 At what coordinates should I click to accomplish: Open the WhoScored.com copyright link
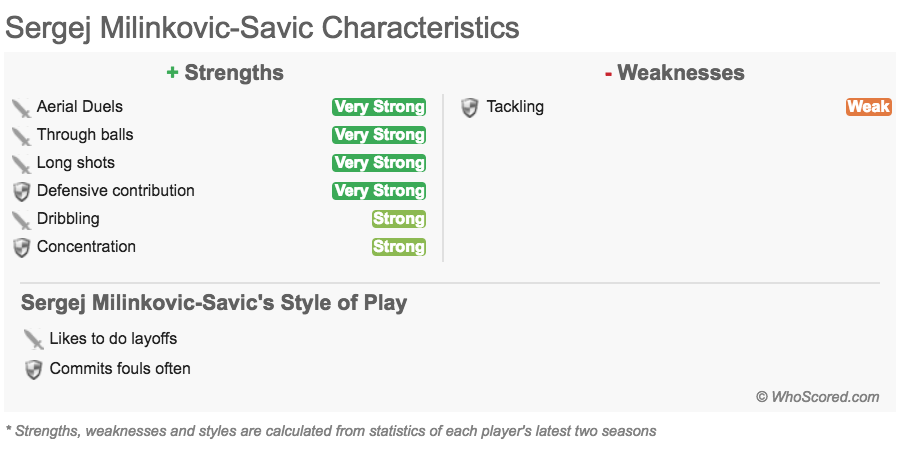[x=818, y=397]
